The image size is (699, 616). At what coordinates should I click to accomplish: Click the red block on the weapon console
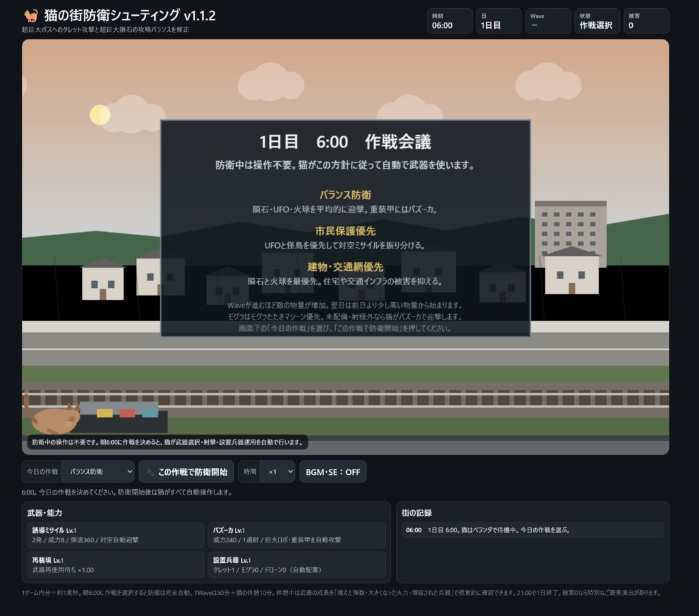coord(127,413)
